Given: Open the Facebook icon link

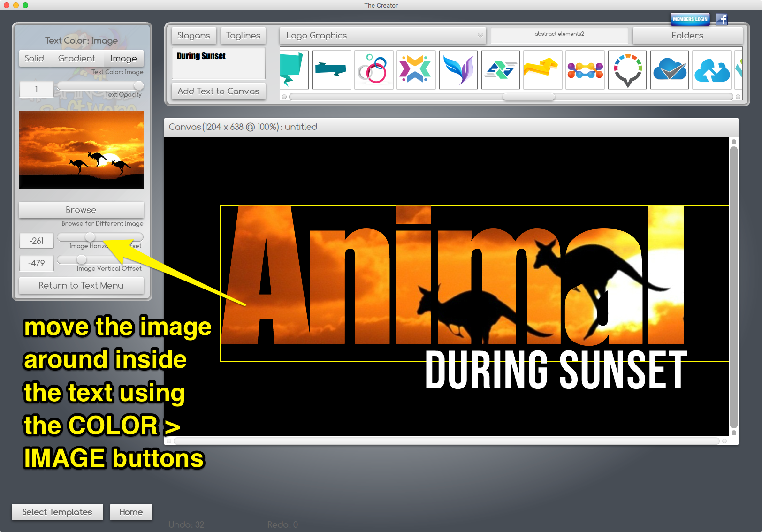Looking at the screenshot, I should (722, 19).
